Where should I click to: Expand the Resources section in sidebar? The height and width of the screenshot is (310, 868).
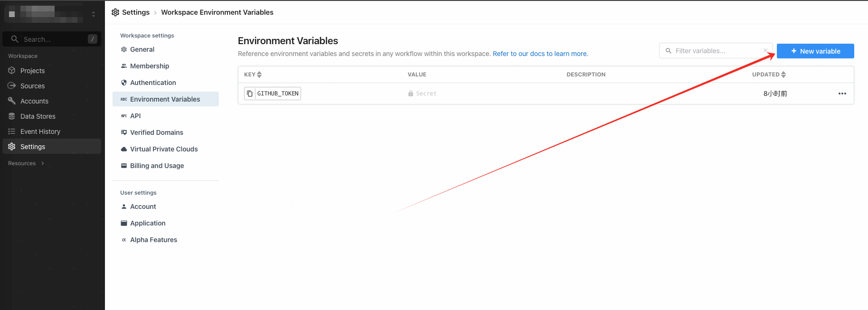(26, 163)
